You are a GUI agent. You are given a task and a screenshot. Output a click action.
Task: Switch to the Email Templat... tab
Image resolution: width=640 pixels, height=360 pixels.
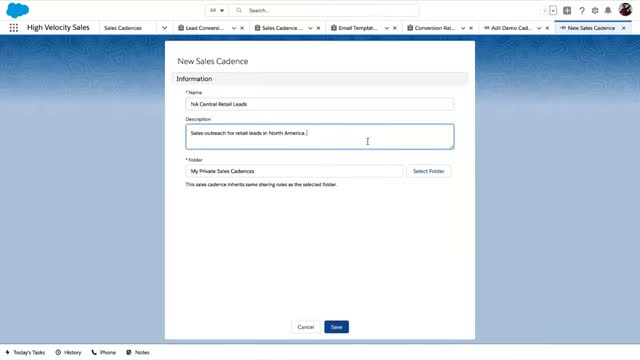[358, 28]
